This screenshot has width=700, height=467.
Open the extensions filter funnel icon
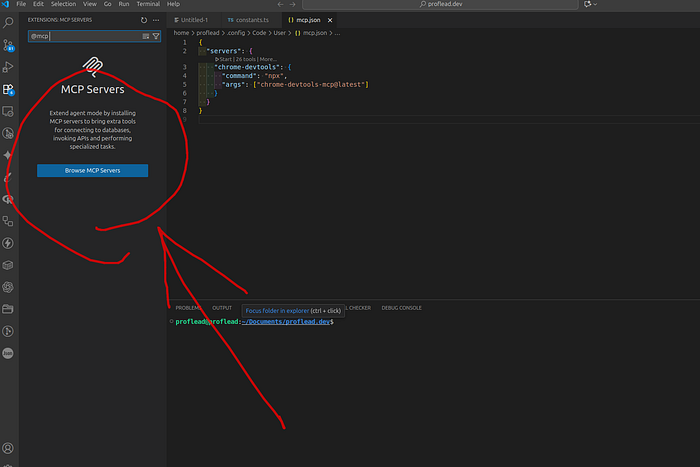click(156, 36)
